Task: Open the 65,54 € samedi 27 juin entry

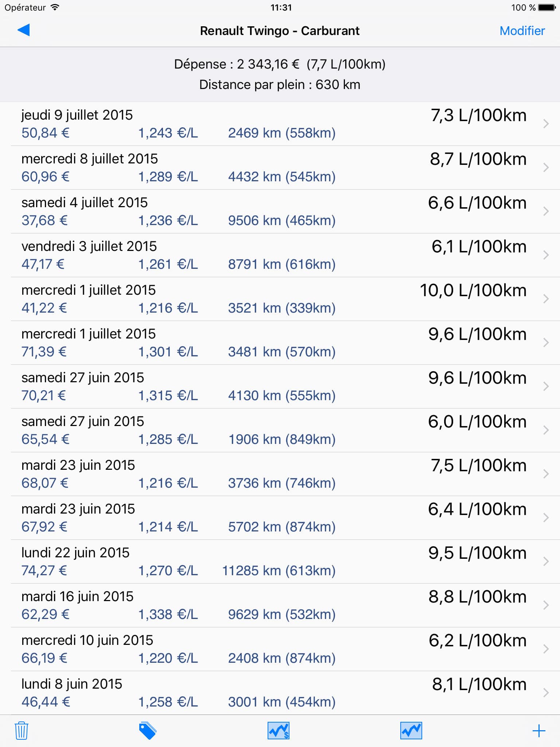Action: (280, 430)
